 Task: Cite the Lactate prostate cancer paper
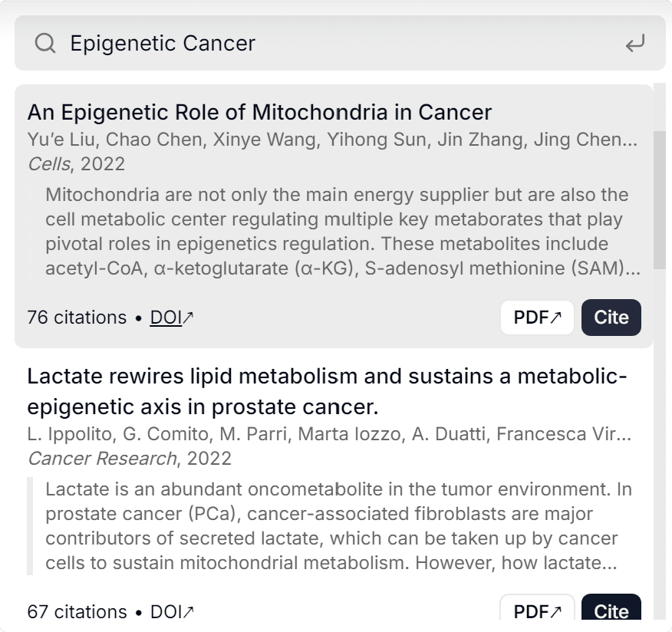611,611
